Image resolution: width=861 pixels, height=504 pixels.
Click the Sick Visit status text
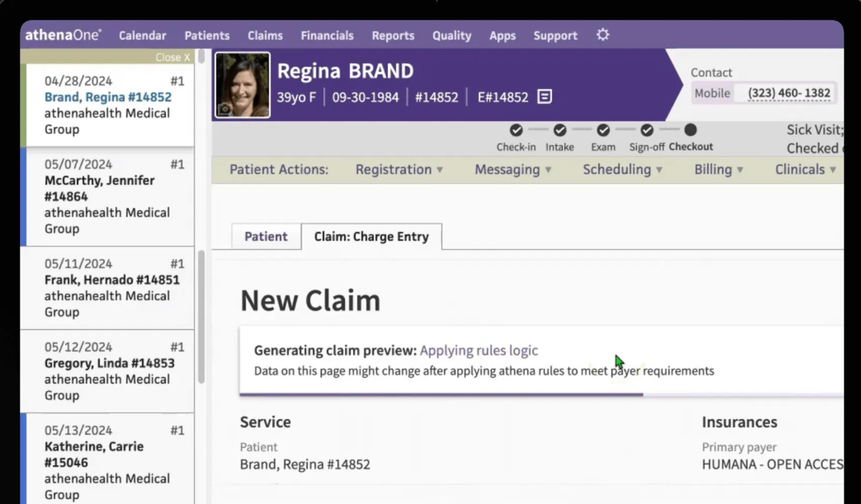(x=815, y=130)
